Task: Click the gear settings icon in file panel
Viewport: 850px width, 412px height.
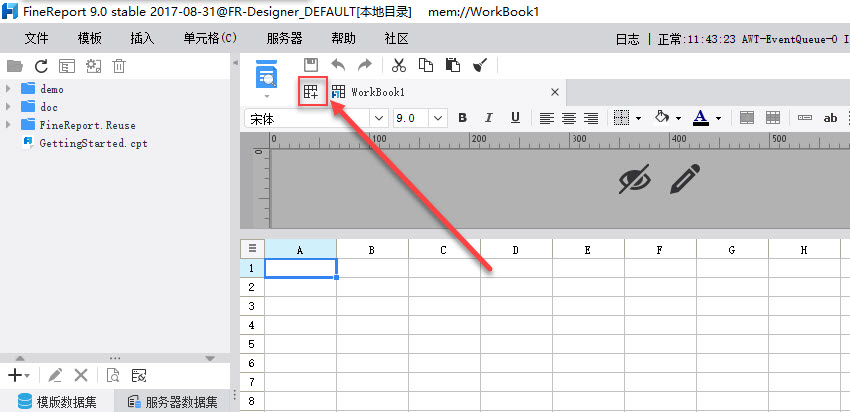Action: (93, 66)
